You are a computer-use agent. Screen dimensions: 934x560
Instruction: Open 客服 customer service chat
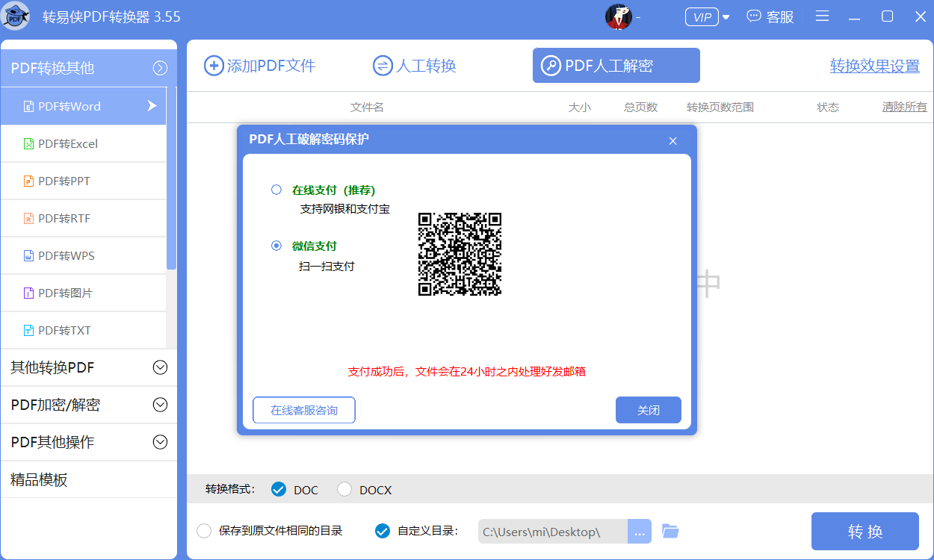coord(770,16)
